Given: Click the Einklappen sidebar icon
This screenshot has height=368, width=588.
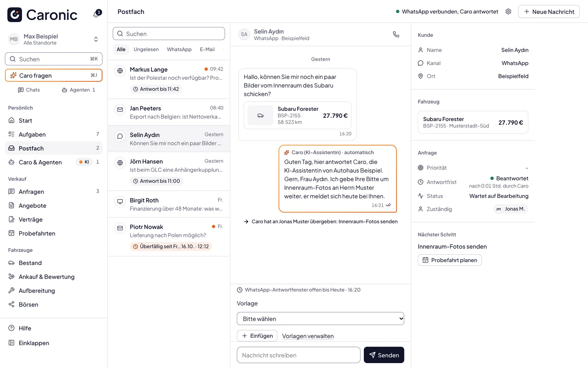Looking at the screenshot, I should 11,343.
